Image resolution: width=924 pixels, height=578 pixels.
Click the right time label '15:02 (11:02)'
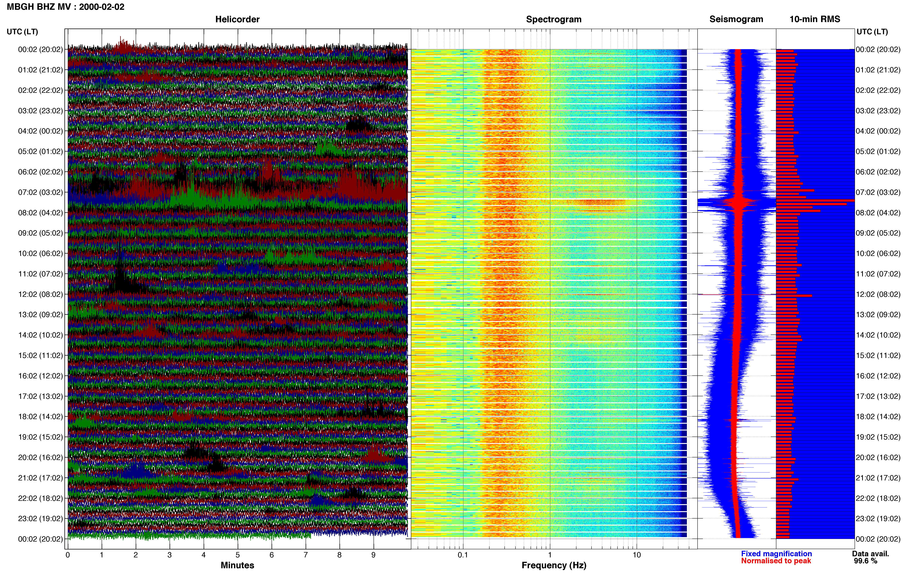coord(878,356)
